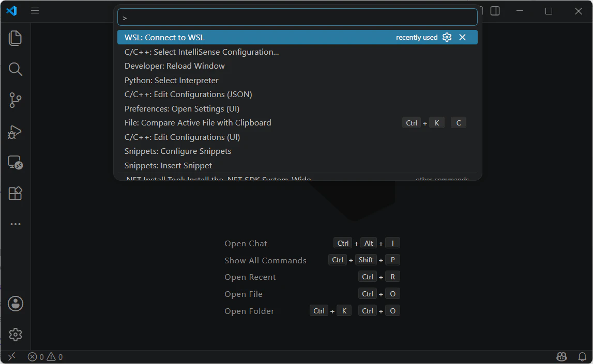593x364 pixels.
Task: Click the Open Chat welcome shortcut text
Action: [246, 244]
